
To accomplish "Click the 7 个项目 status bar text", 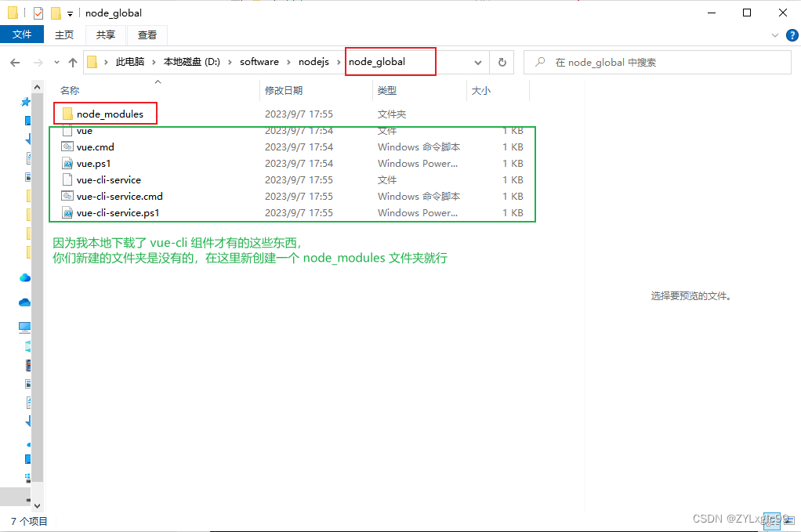I will point(29,521).
